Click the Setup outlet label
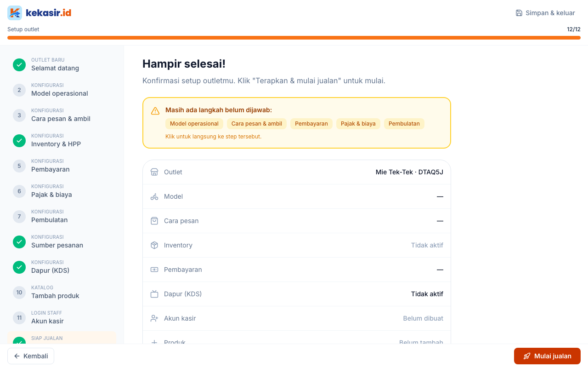Image resolution: width=588 pixels, height=368 pixels. coord(23,29)
